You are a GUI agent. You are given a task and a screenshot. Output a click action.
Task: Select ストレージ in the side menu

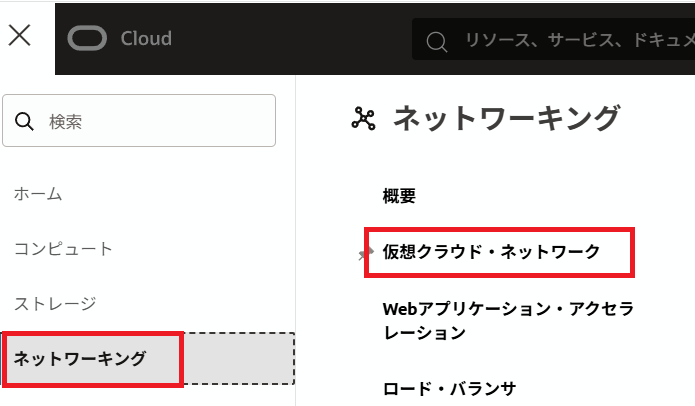(55, 302)
